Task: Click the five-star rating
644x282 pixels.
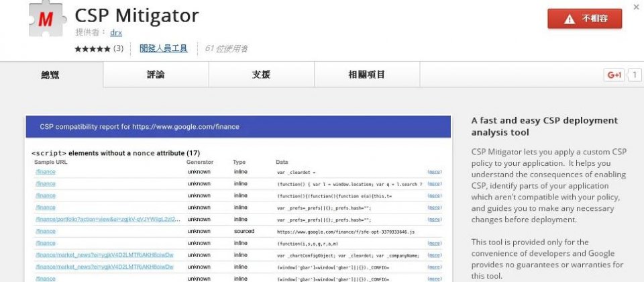Action: (93, 49)
